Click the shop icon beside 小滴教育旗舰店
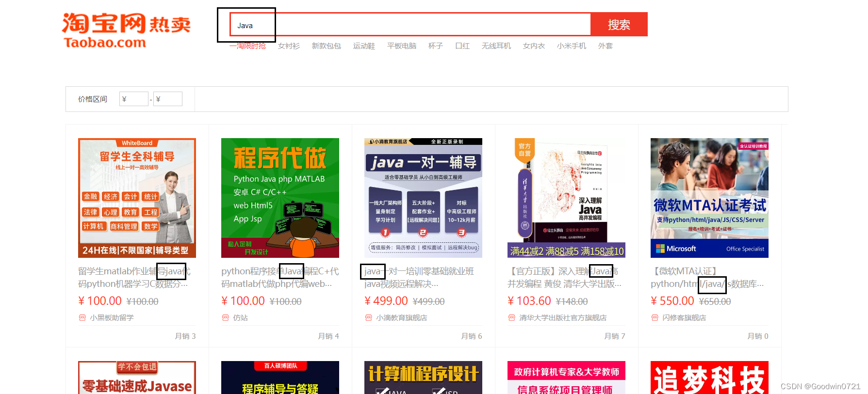The image size is (868, 394). pos(368,318)
